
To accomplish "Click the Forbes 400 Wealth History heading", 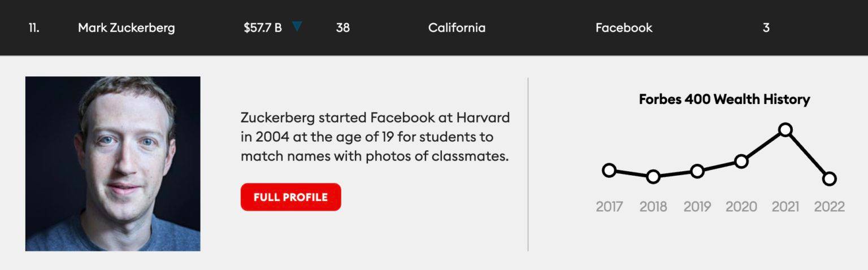I will (724, 99).
